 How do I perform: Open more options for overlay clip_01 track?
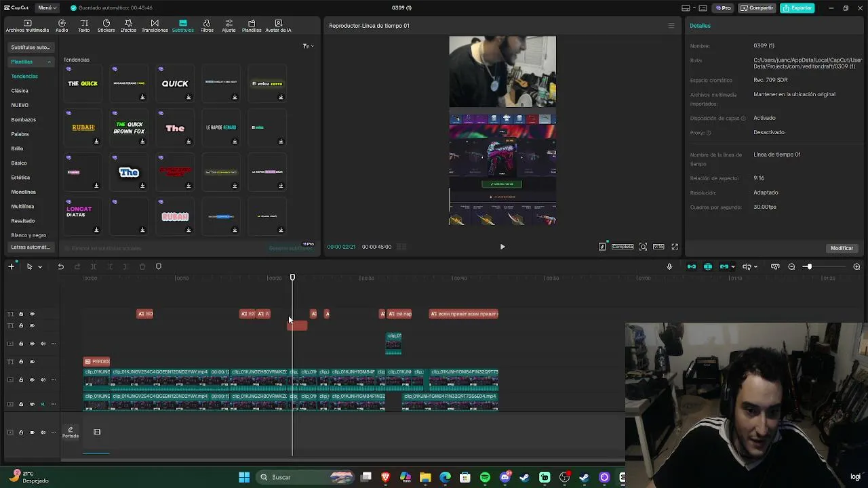click(x=54, y=344)
